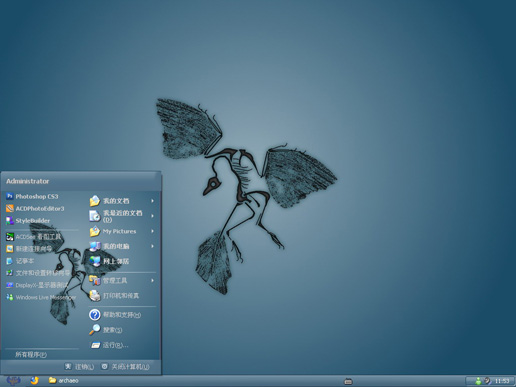Launch DisplayX monitor test tool

[37, 285]
